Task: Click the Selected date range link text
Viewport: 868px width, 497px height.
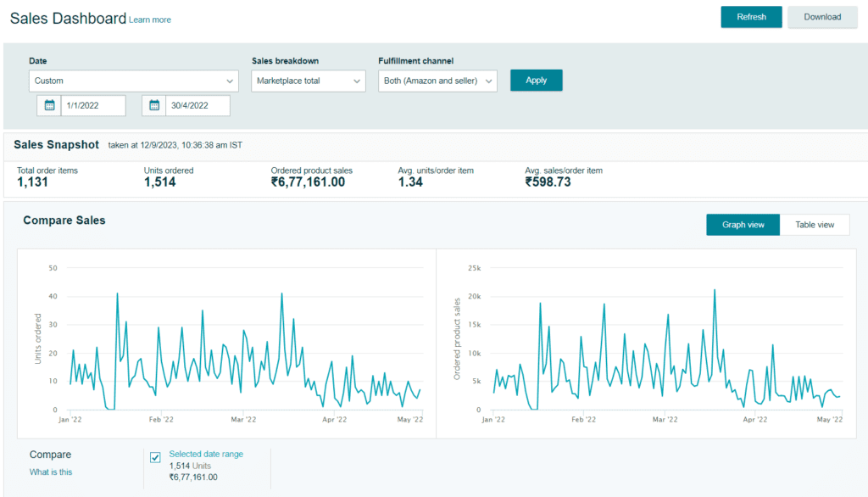Action: pos(206,454)
